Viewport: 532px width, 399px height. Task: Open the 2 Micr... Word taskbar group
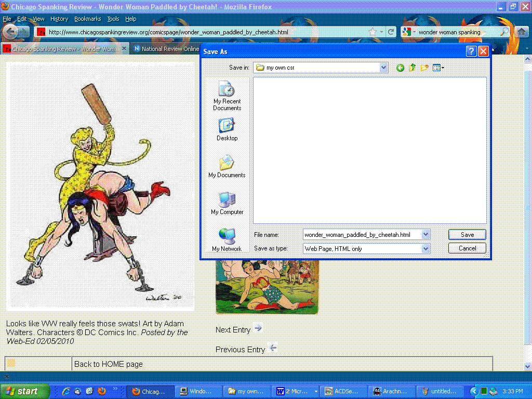click(296, 391)
